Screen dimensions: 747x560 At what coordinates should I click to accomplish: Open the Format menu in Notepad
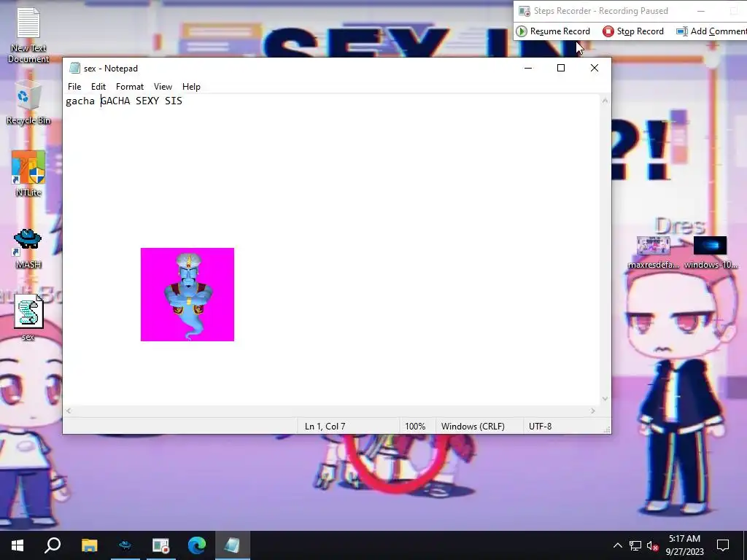[x=130, y=87]
